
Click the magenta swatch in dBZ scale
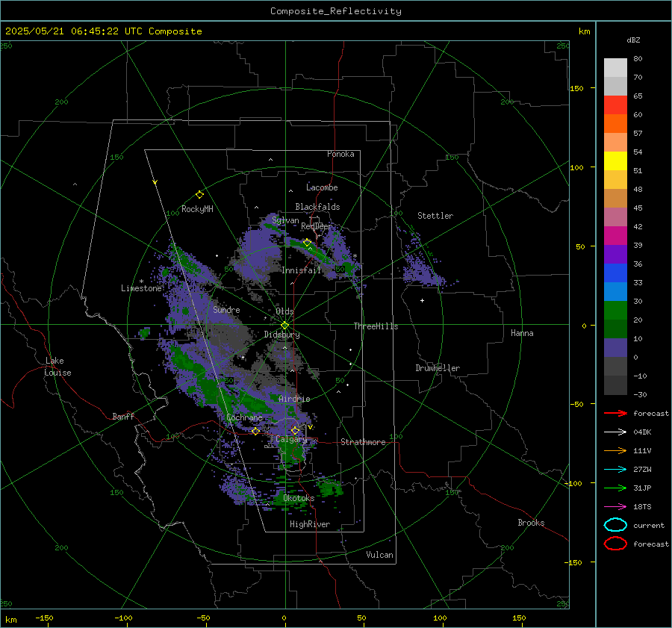[615, 236]
